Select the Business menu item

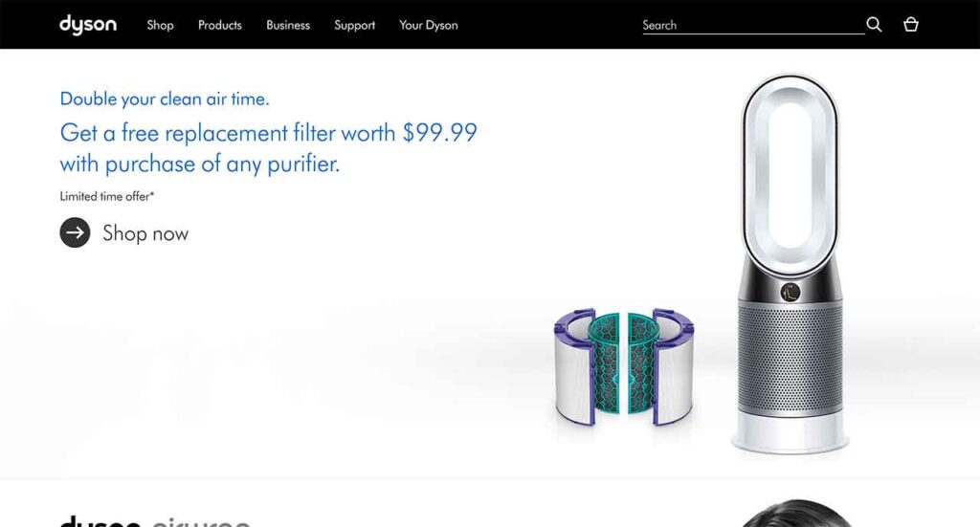288,25
